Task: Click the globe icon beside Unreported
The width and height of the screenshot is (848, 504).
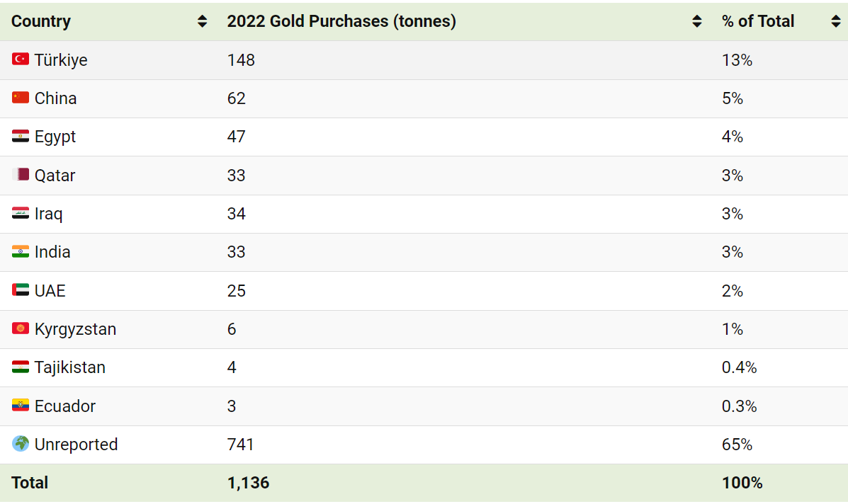Action: click(21, 444)
